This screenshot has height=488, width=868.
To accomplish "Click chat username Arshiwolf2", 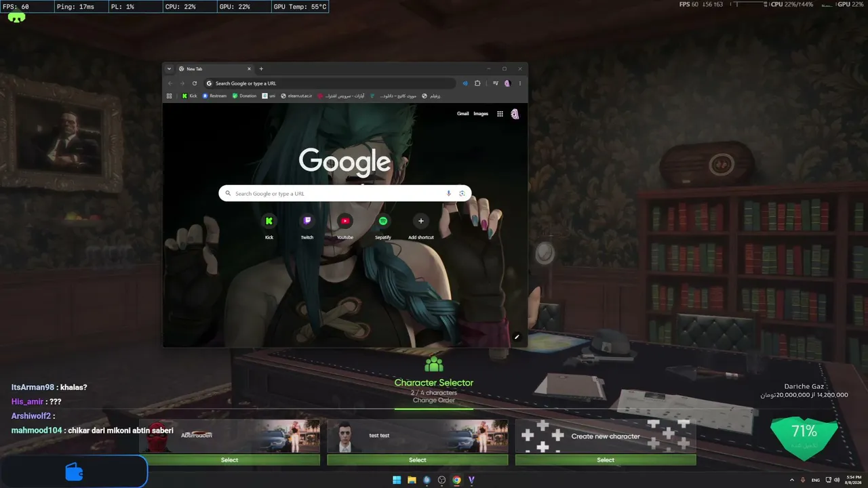I will click(x=31, y=416).
